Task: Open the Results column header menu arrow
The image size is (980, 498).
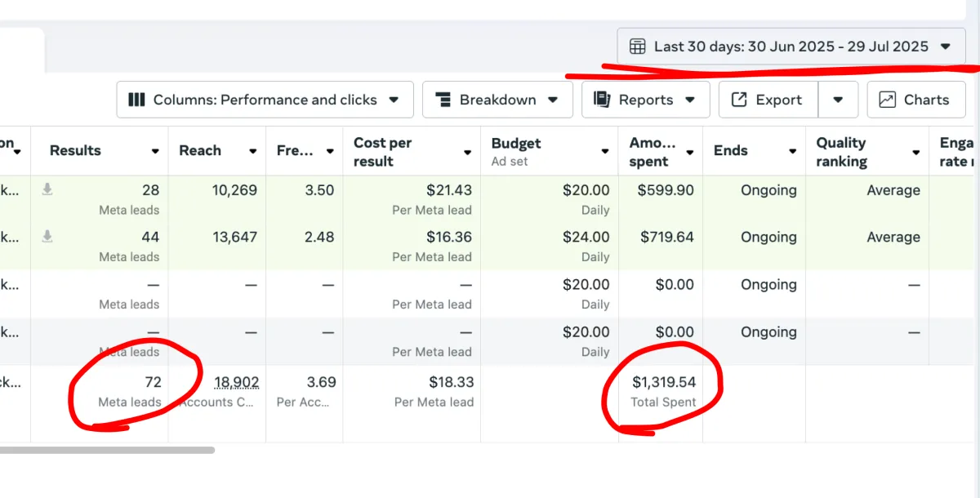Action: pyautogui.click(x=155, y=152)
